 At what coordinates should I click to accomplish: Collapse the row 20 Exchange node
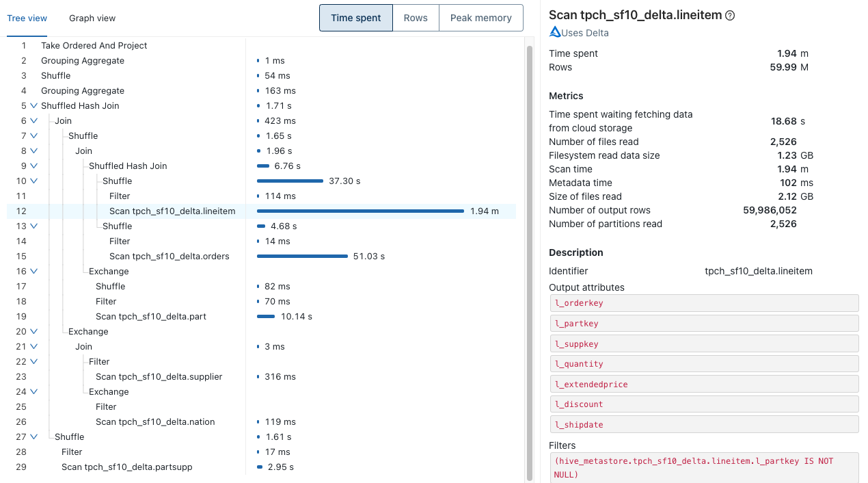33,332
